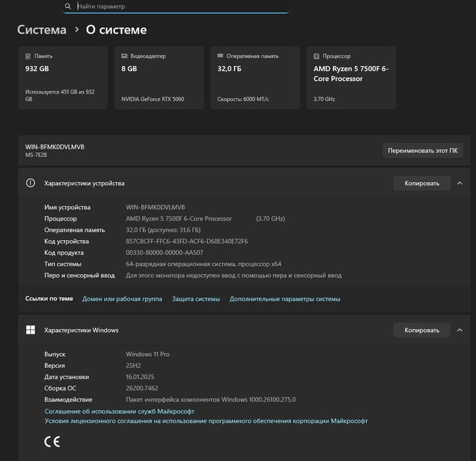Collapse the Характеристики устройства section

coord(460,183)
